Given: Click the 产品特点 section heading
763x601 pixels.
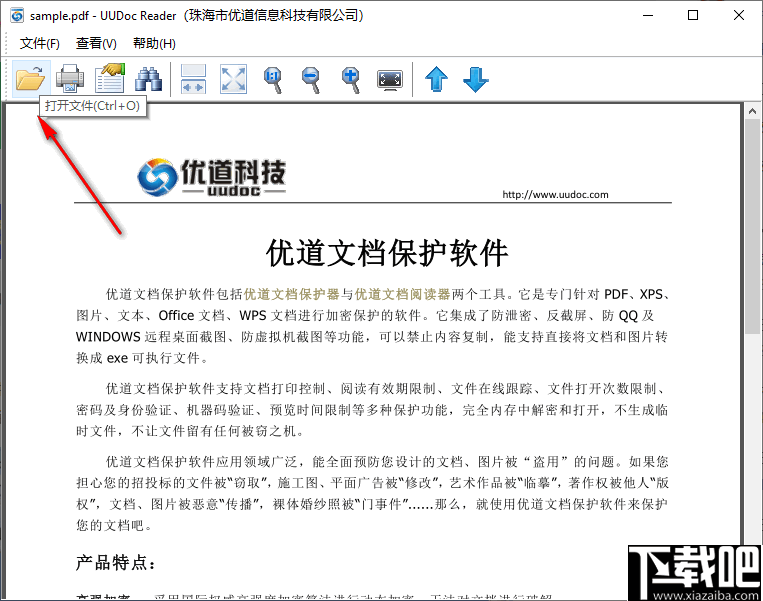Looking at the screenshot, I should (x=116, y=563).
